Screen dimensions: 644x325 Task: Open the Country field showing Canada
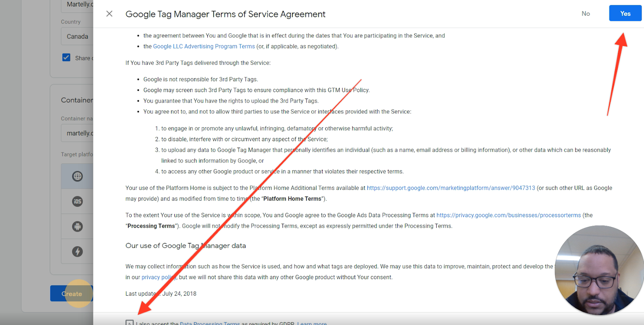(77, 36)
